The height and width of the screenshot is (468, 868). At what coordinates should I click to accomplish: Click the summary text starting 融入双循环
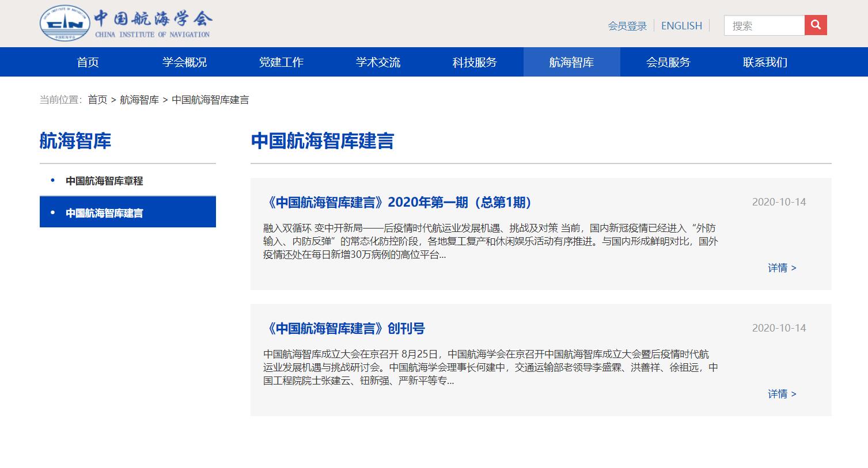491,241
